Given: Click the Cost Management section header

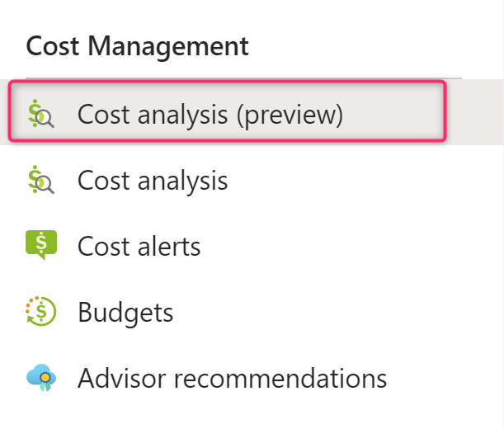Looking at the screenshot, I should pyautogui.click(x=137, y=45).
